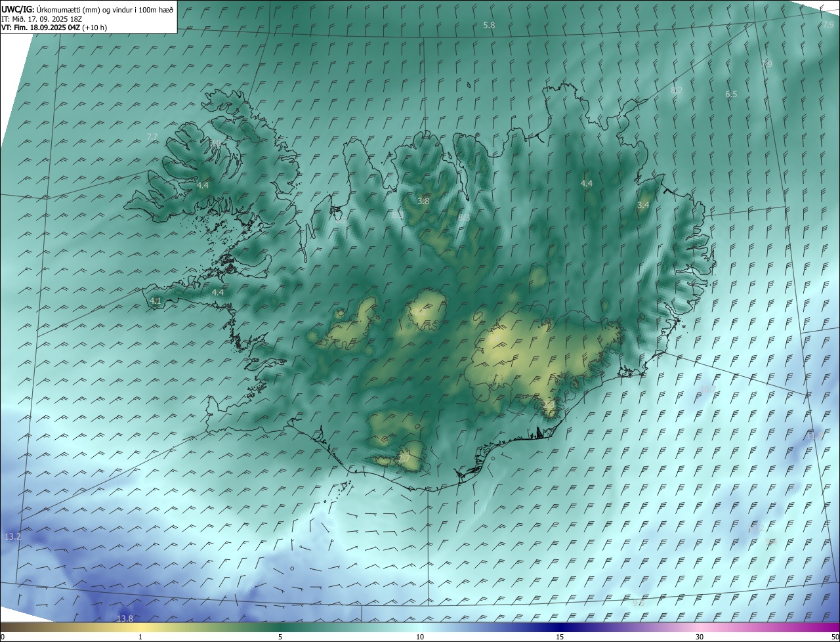Click the 3.4 value label on the map

point(643,205)
